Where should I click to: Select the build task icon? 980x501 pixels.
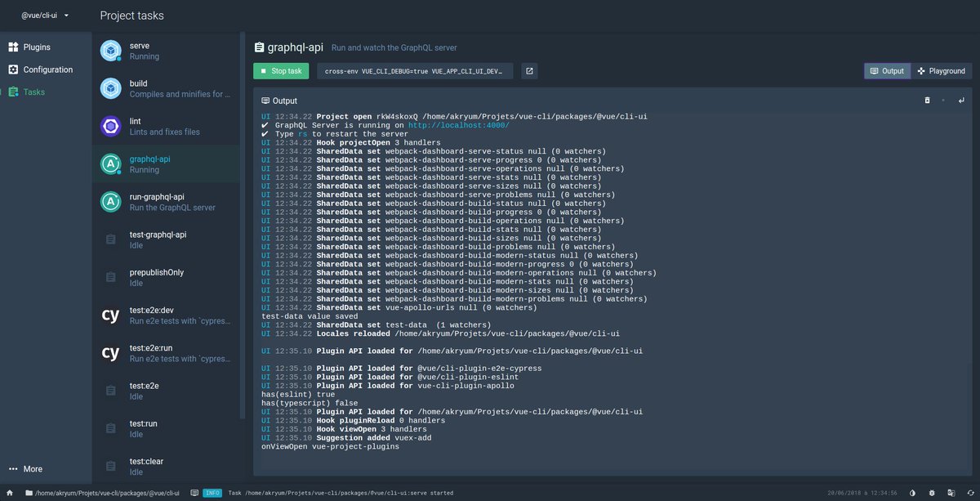click(110, 88)
